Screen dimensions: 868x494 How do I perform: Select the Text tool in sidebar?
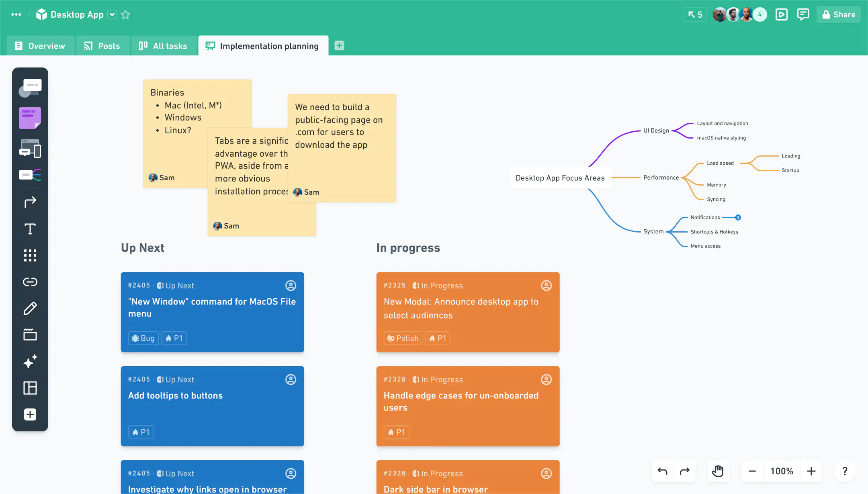click(30, 229)
